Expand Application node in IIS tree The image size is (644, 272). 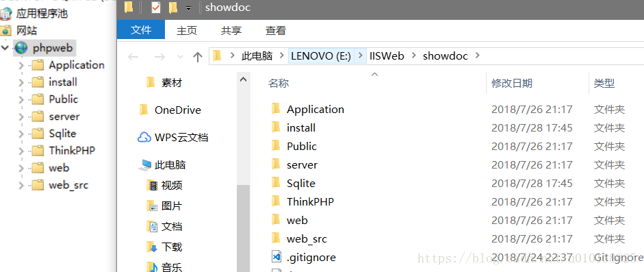coord(21,65)
